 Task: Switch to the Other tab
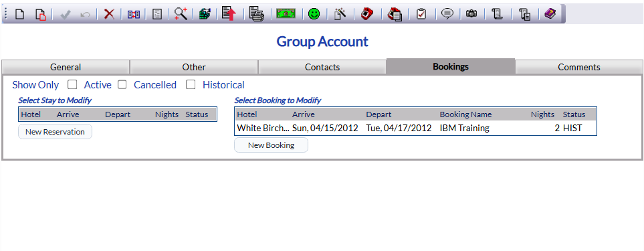click(194, 67)
